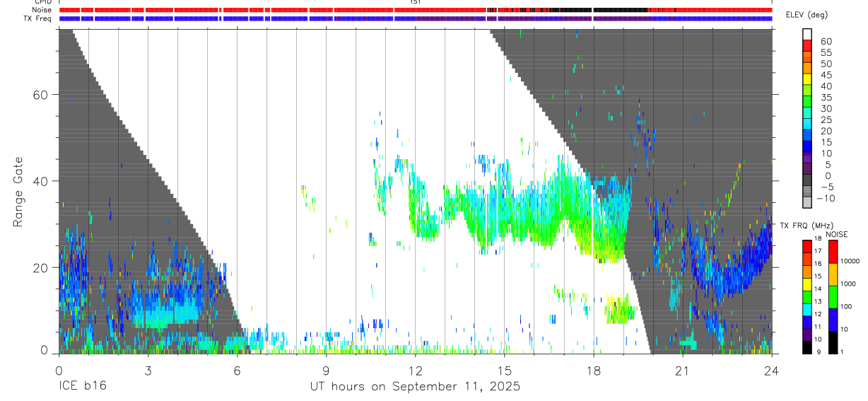The height and width of the screenshot is (401, 868).
Task: Click the '100' label on NOISE colorbar
Action: point(846,306)
